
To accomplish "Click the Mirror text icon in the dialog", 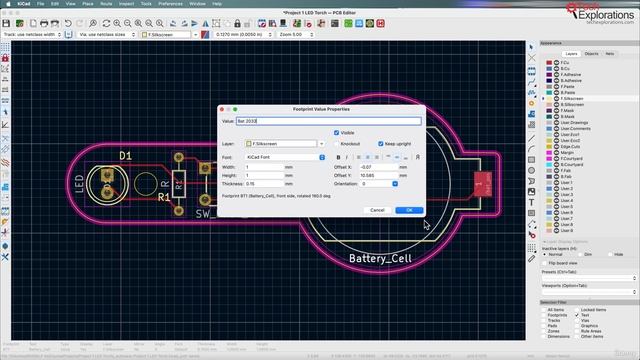I will (418, 157).
